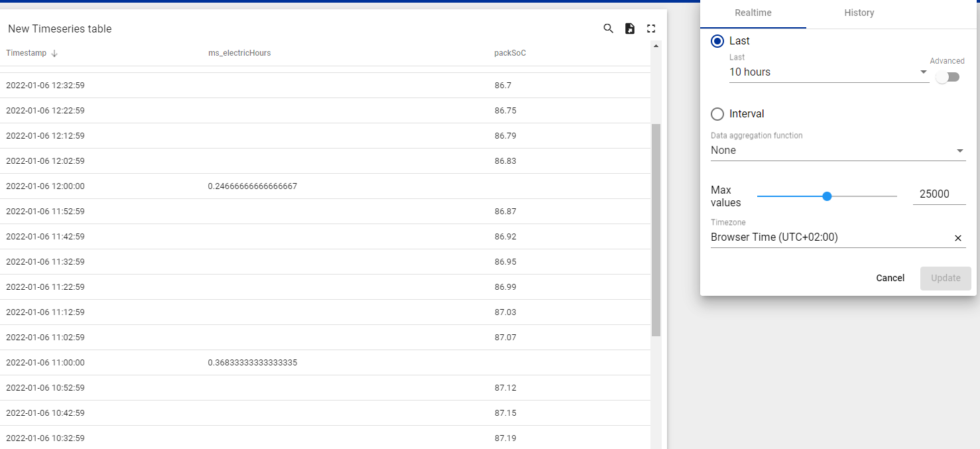Clear the selected Browser Time timezone
The image size is (980, 449).
pyautogui.click(x=958, y=238)
